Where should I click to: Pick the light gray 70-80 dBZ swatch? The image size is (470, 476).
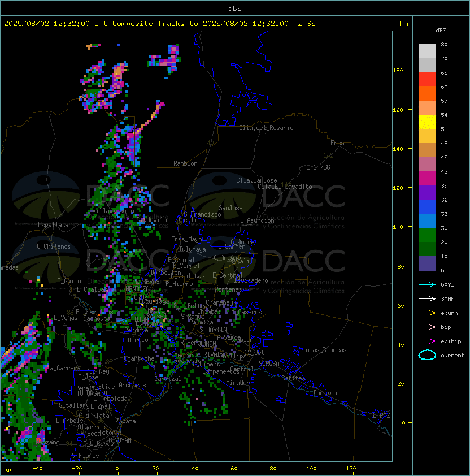[427, 51]
